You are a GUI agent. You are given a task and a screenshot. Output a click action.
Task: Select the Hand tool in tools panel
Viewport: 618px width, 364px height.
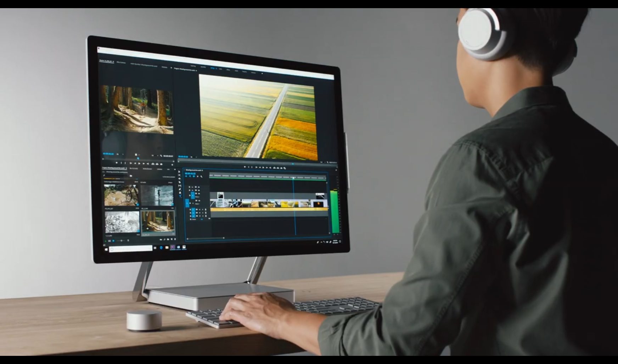[x=180, y=192]
